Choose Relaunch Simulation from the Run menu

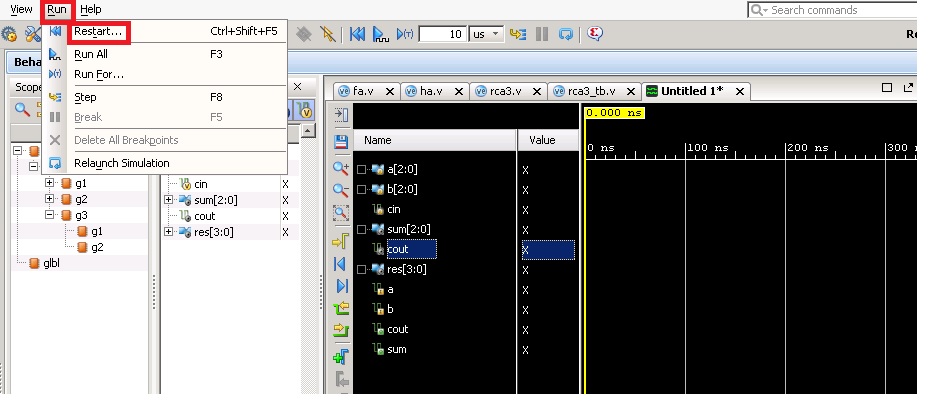click(x=122, y=163)
